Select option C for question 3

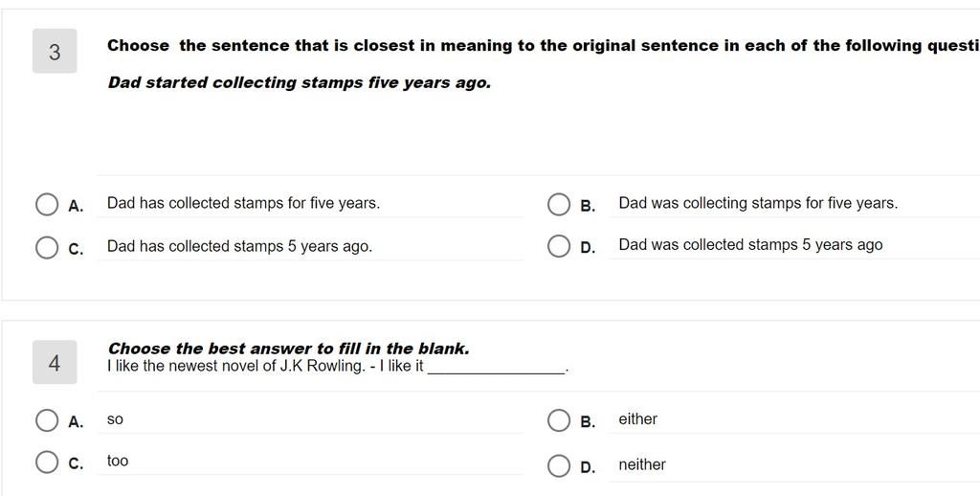click(46, 247)
